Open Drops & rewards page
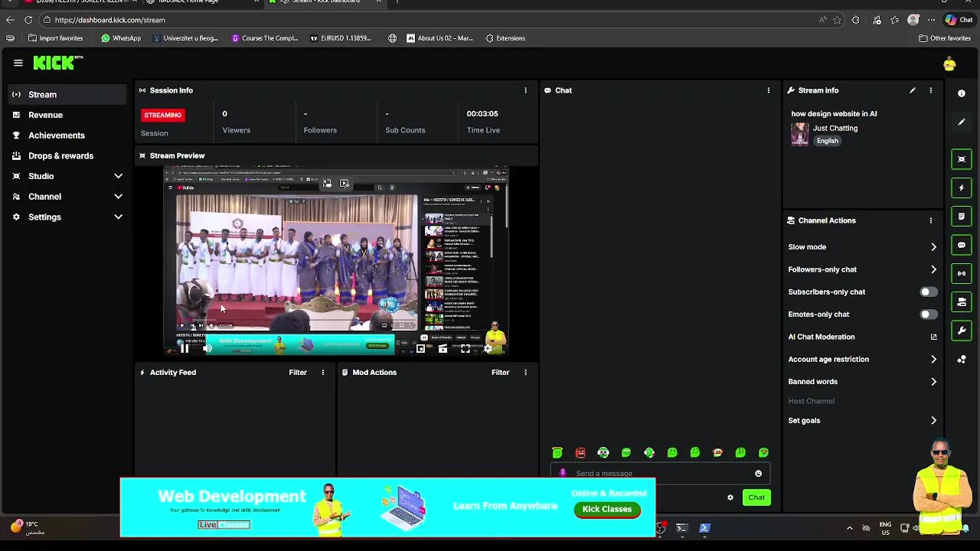Image resolution: width=980 pixels, height=551 pixels. 67,156
